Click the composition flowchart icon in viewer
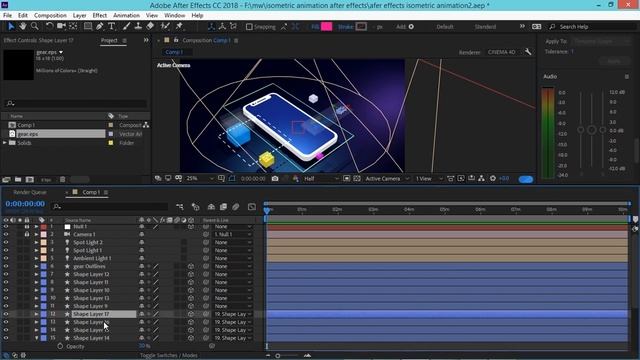This screenshot has width=640, height=360. [482, 179]
